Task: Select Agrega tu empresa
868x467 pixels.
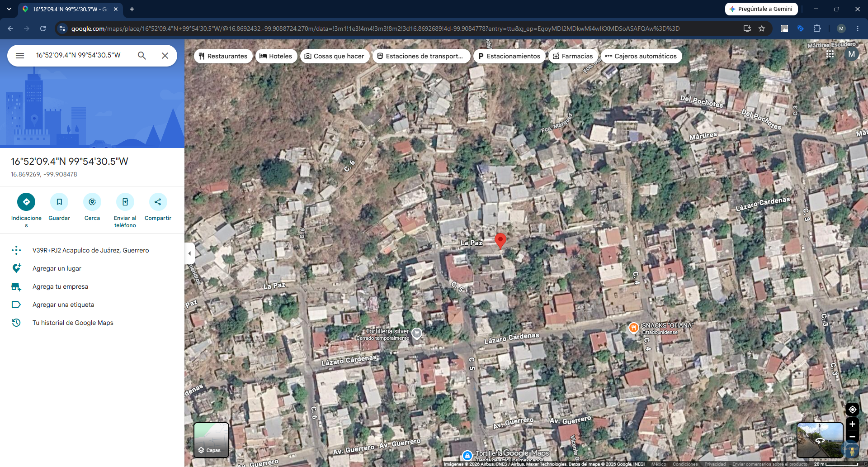Action: pyautogui.click(x=92, y=286)
